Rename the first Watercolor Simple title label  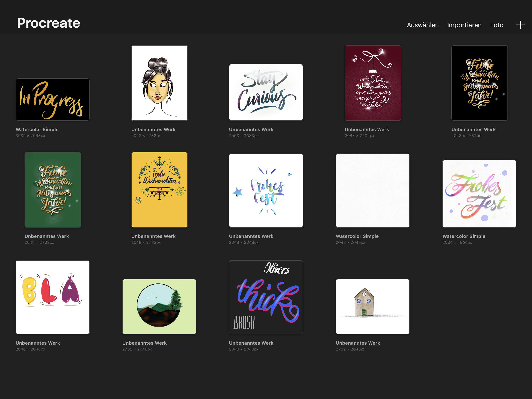click(37, 130)
